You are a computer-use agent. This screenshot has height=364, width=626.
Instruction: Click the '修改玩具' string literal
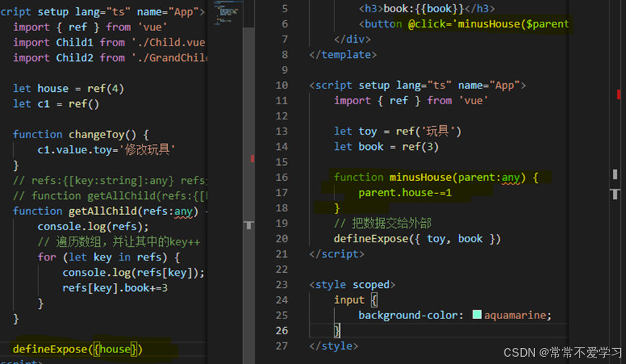[x=147, y=150]
